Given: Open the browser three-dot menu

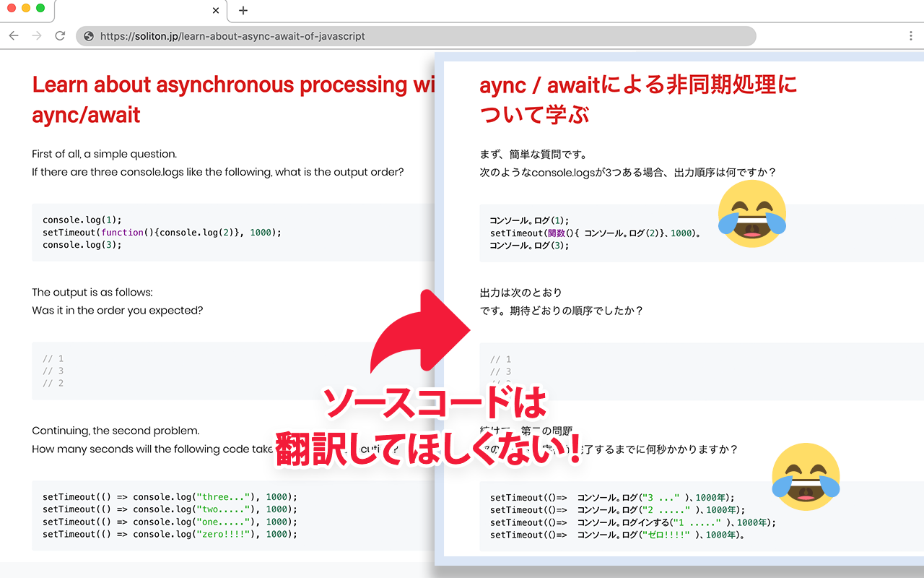Looking at the screenshot, I should pos(911,35).
